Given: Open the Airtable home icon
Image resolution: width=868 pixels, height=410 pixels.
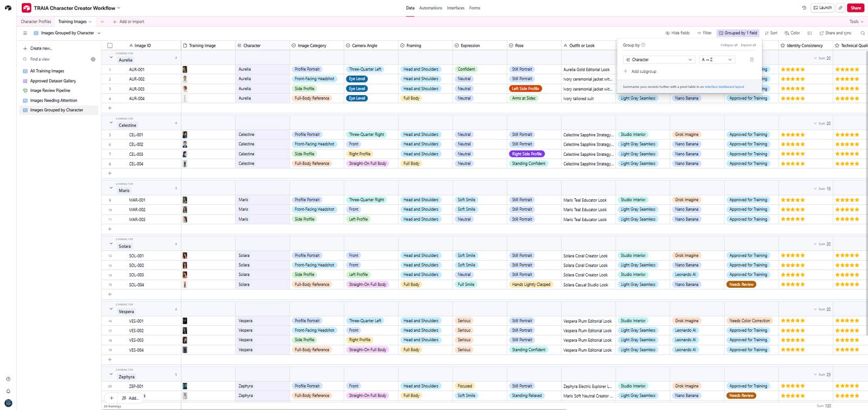Looking at the screenshot, I should click(x=8, y=8).
